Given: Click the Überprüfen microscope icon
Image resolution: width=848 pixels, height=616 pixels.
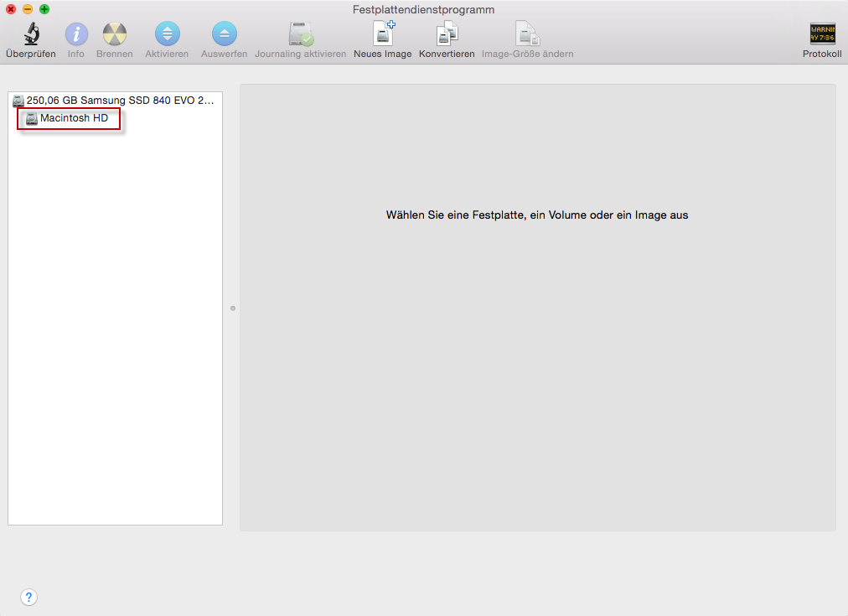Looking at the screenshot, I should click(x=31, y=34).
